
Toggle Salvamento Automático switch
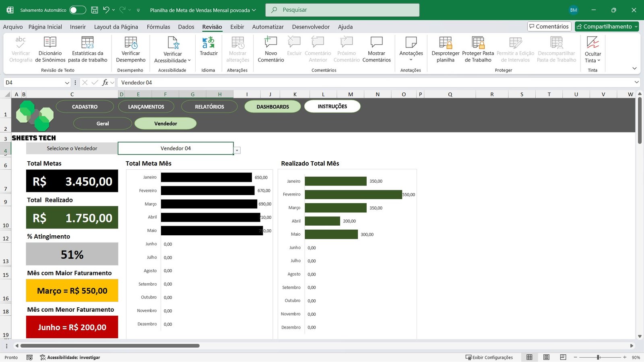pyautogui.click(x=78, y=10)
